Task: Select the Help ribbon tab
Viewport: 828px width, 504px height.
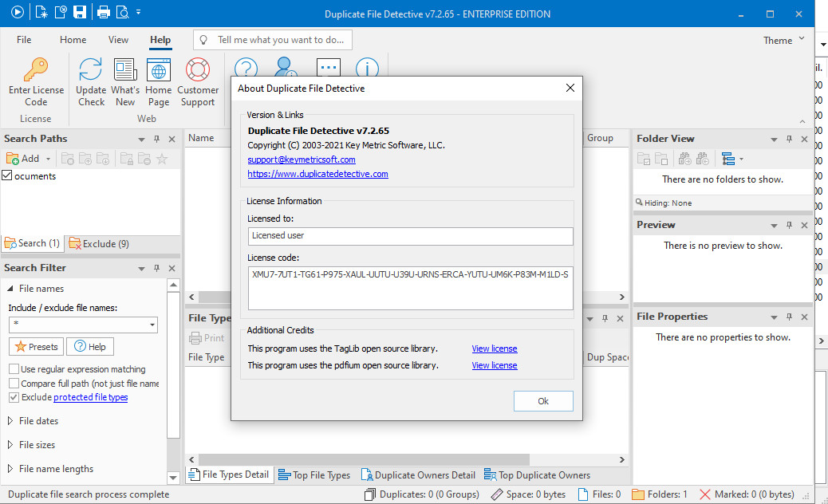Action: click(160, 40)
